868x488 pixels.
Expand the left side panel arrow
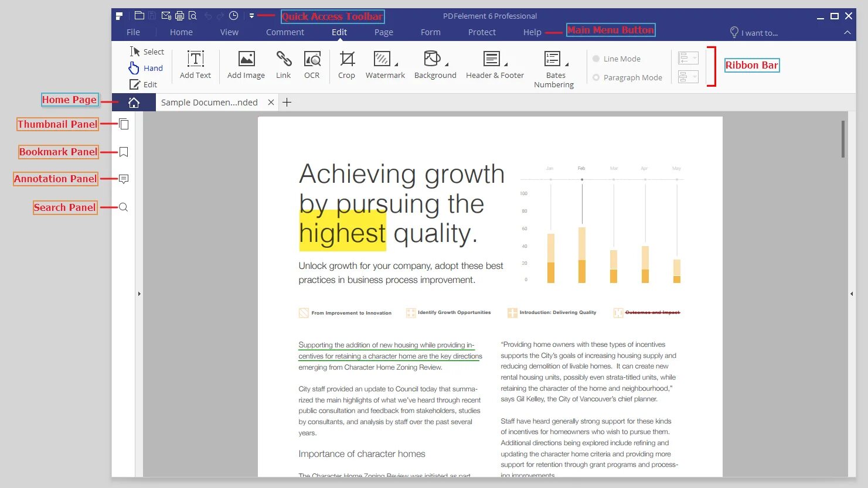click(139, 294)
